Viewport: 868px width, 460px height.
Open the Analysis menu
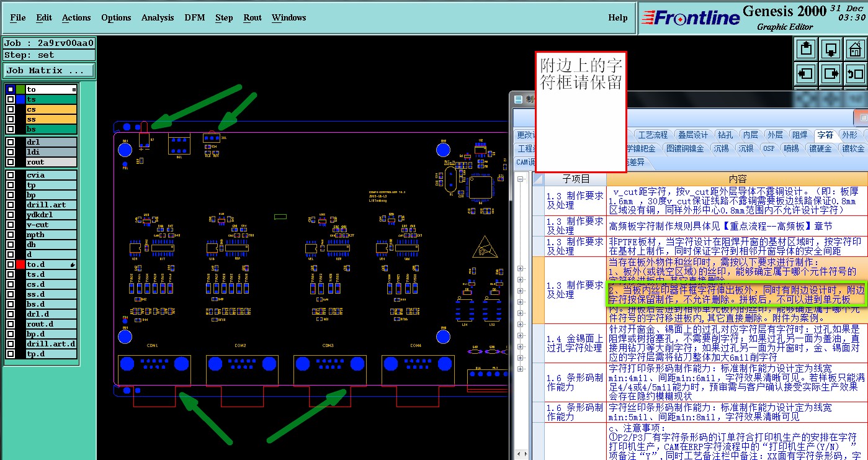(x=158, y=17)
